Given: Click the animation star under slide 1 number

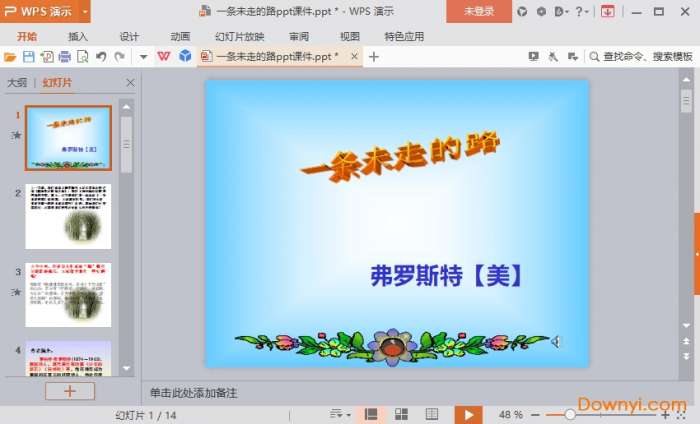Looking at the screenshot, I should 17,135.
